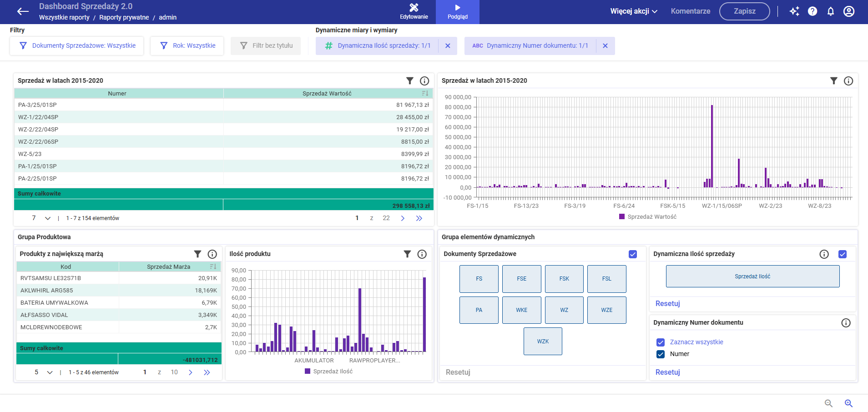Show info for Produkty z największą marżą

click(212, 254)
